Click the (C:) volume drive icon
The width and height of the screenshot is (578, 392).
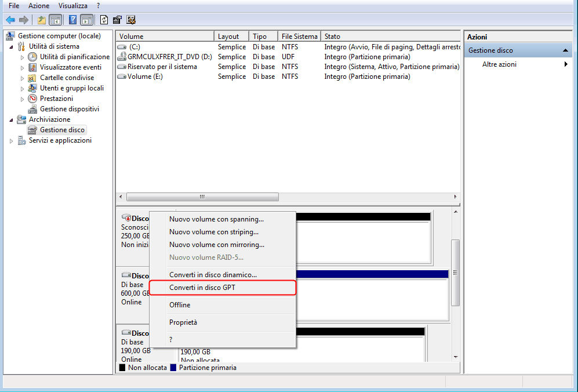[x=122, y=47]
